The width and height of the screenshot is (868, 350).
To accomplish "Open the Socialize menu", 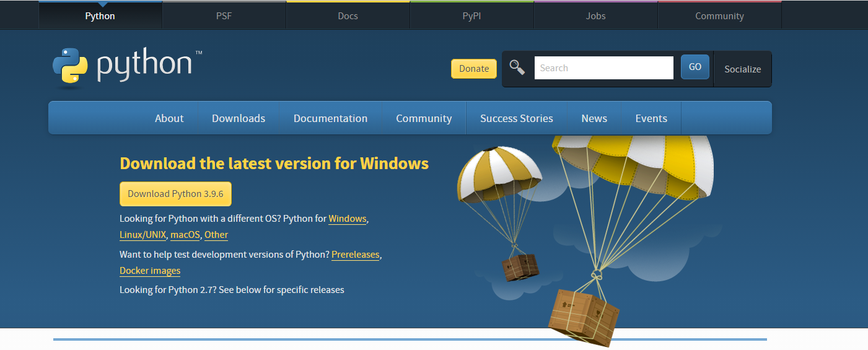I will [743, 69].
